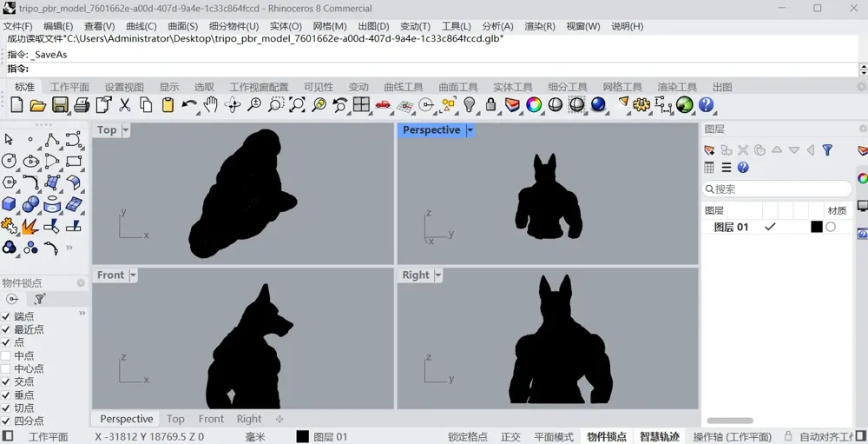The width and height of the screenshot is (868, 444).
Task: Enable the 中心点 object snap checkbox
Action: [5, 368]
